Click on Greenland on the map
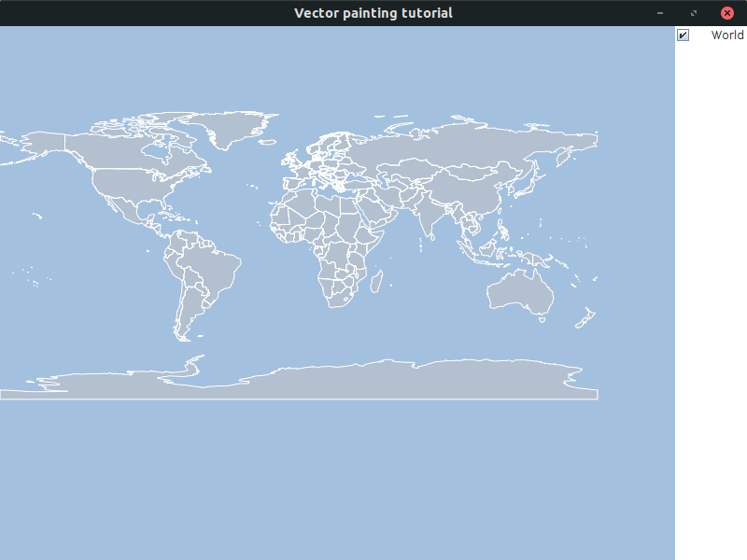This screenshot has width=747, height=560. [233, 126]
